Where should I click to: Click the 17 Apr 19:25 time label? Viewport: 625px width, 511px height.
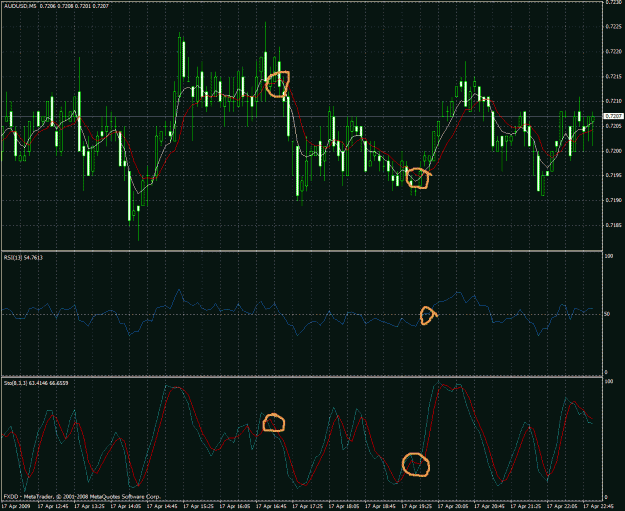point(418,507)
